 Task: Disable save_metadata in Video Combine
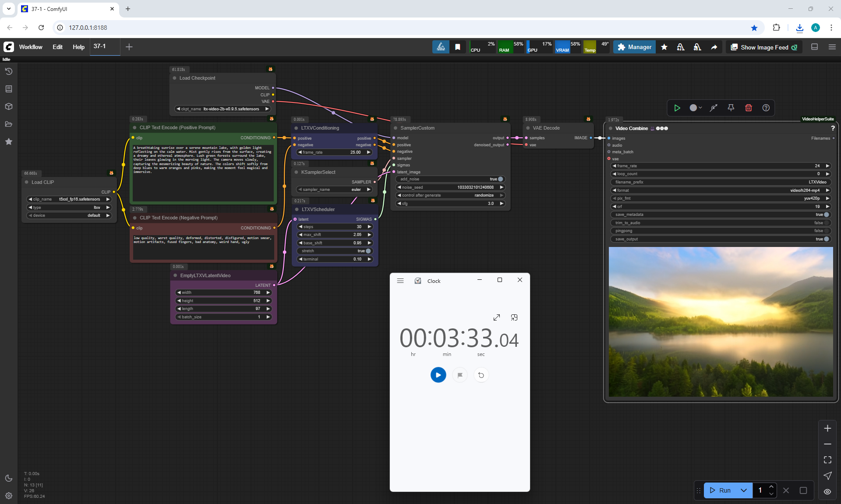point(826,215)
